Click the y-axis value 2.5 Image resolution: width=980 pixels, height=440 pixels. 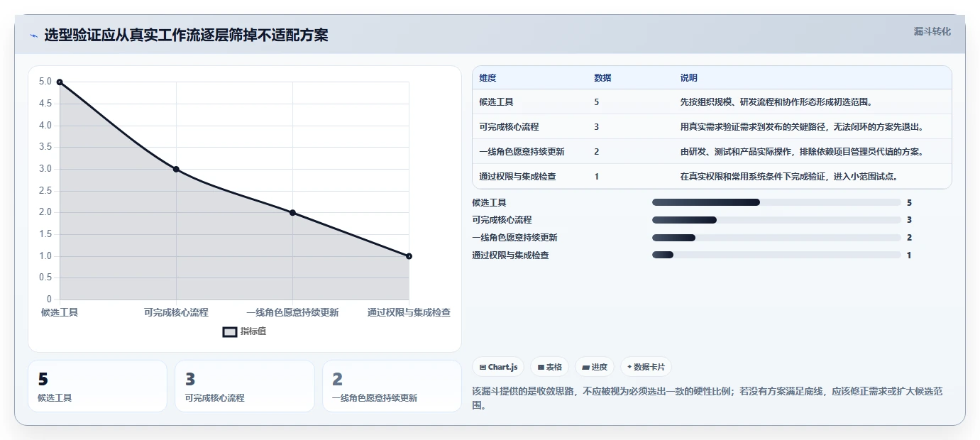tap(45, 191)
